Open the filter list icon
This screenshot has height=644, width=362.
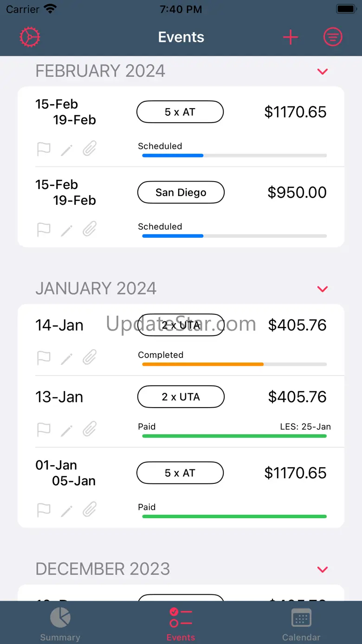pyautogui.click(x=333, y=37)
